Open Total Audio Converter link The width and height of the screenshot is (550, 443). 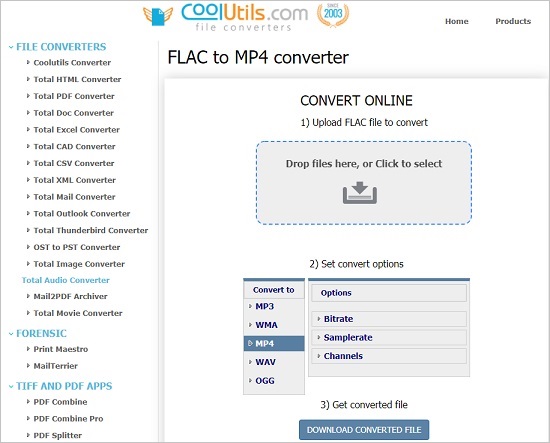66,280
